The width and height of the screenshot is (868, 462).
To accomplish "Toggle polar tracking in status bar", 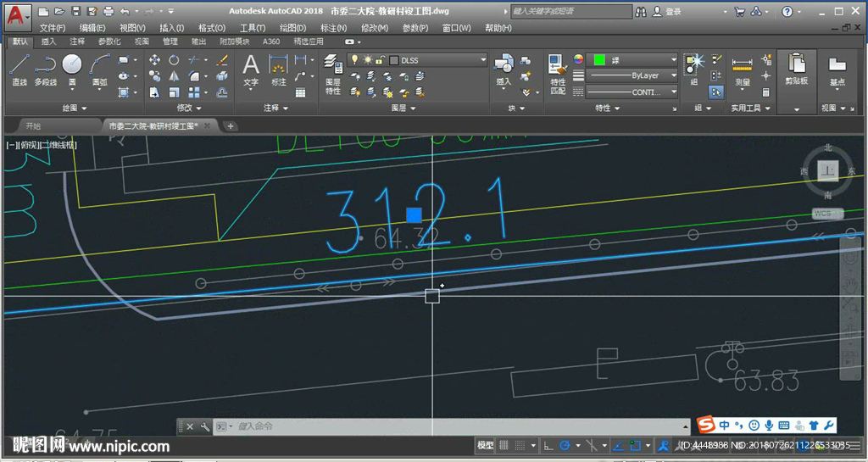I will pyautogui.click(x=565, y=445).
